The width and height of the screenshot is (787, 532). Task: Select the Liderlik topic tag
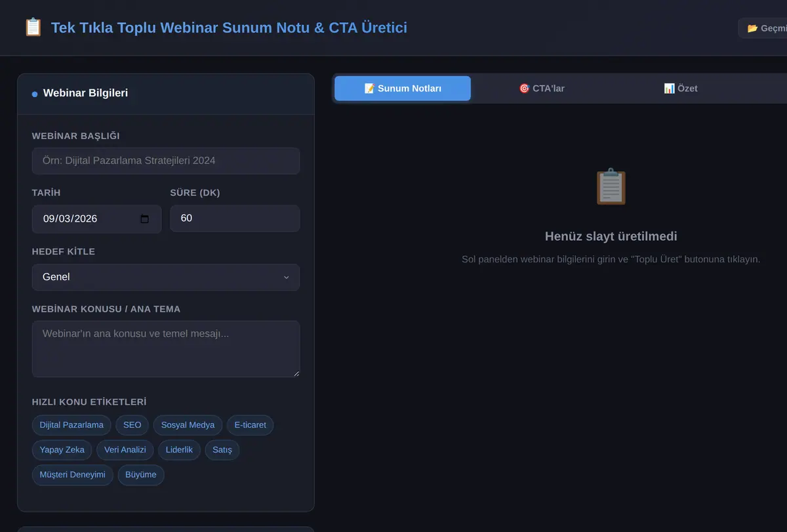coord(180,450)
